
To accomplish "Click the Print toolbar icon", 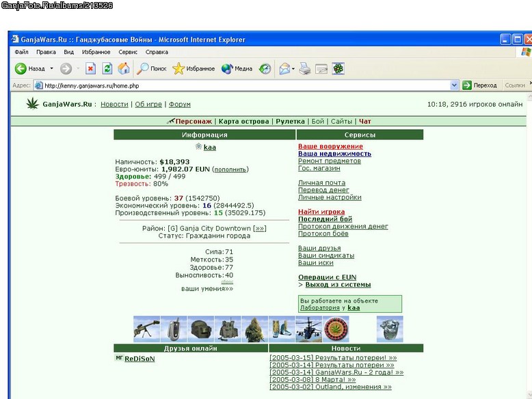I will tap(305, 68).
